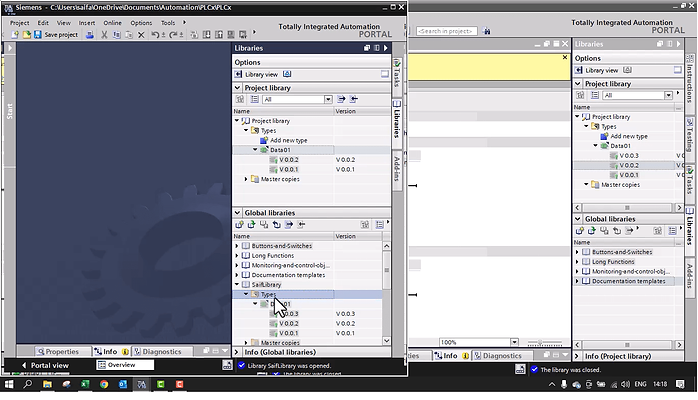This screenshot has height=400, width=698.
Task: Open the Online menu
Action: point(112,23)
